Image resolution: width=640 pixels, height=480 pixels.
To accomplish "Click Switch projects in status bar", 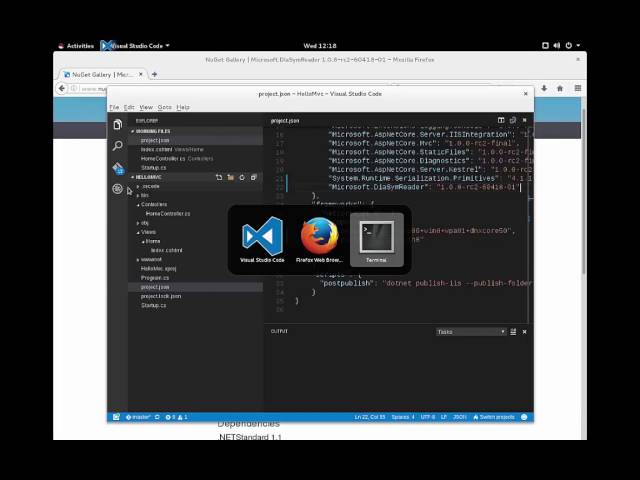I will pos(493,417).
